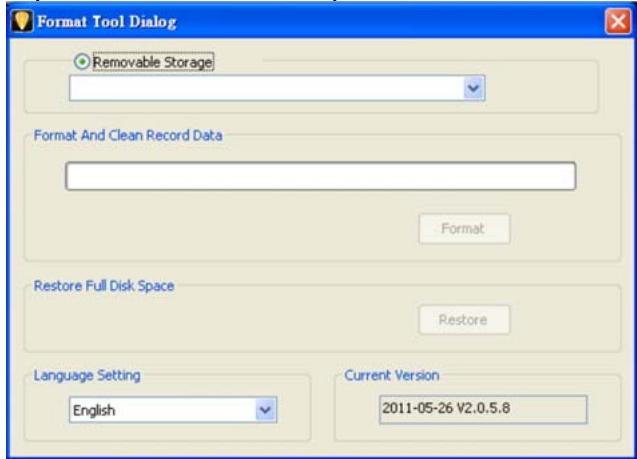The width and height of the screenshot is (637, 459).
Task: Expand the Language Setting dropdown arrow
Action: 266,410
